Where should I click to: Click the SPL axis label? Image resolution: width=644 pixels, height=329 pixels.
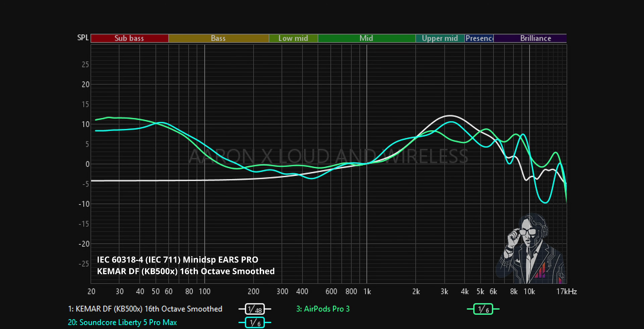[x=83, y=38]
